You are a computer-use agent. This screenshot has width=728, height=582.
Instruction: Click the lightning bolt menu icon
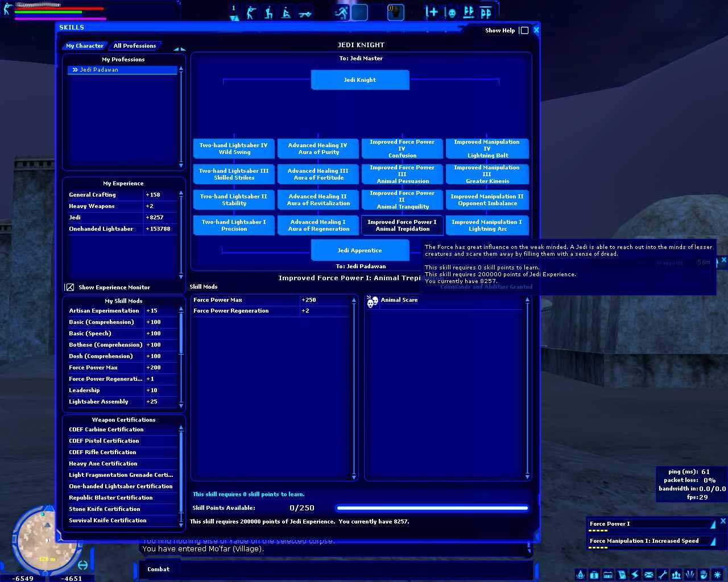[x=635, y=575]
